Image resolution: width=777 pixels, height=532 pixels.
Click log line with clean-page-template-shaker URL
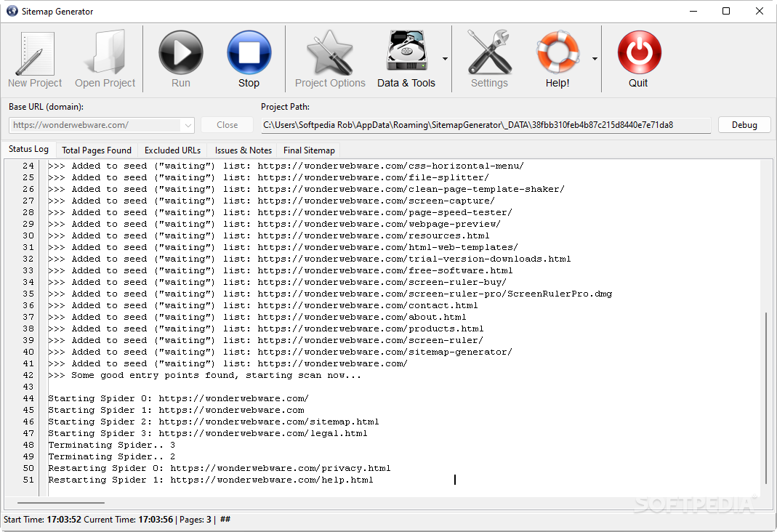pos(306,189)
